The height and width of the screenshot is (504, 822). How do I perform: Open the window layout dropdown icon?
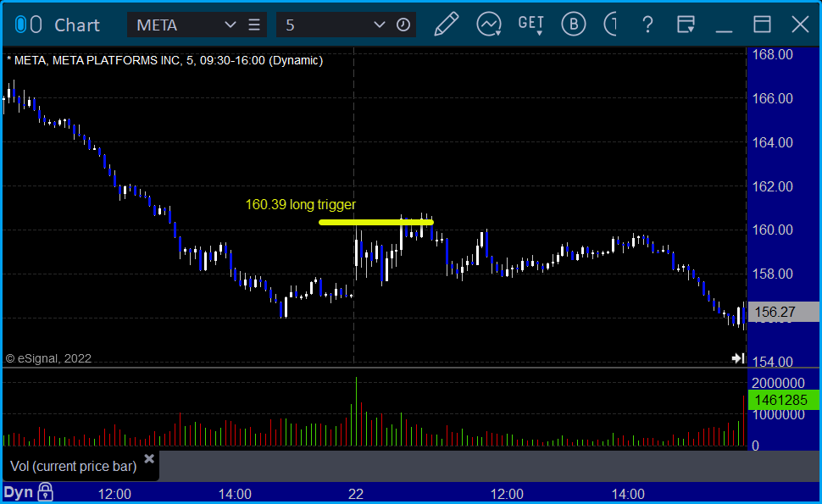(x=686, y=24)
